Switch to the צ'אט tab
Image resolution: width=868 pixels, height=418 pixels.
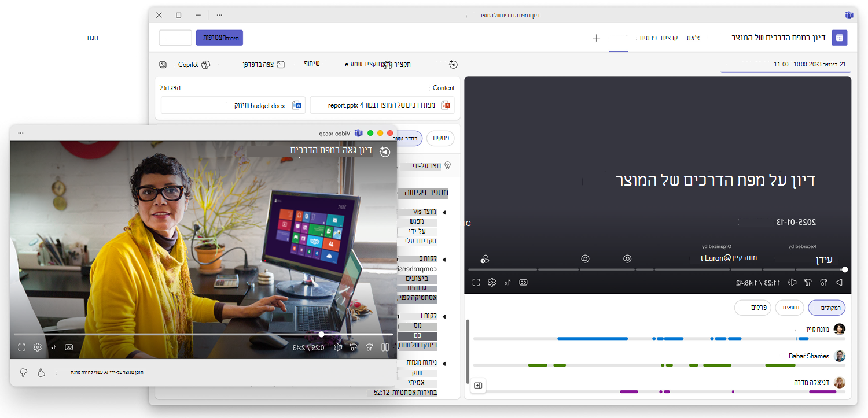point(693,38)
